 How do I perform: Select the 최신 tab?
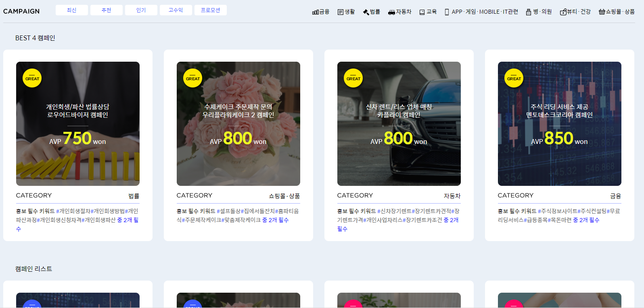pyautogui.click(x=72, y=10)
